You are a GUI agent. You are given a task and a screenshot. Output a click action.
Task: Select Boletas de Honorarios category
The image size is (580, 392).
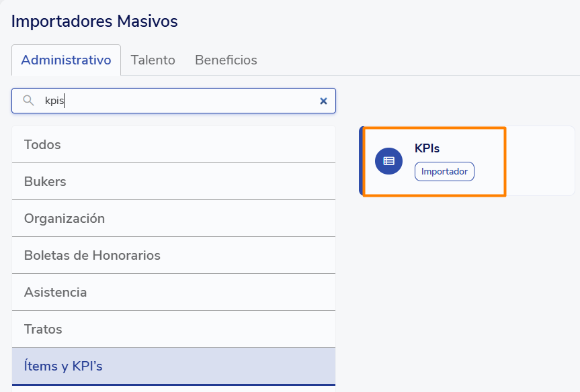(173, 255)
